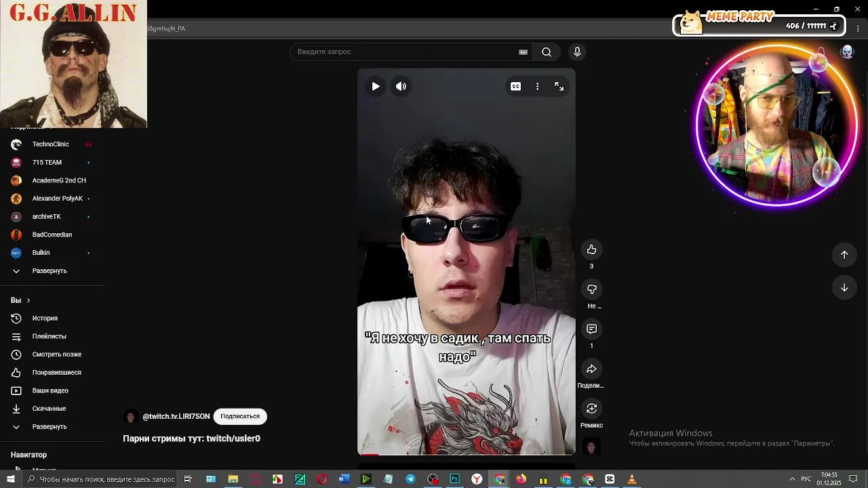Subscribe to twitch.tv.LIRI7SON channel
Image resolution: width=868 pixels, height=488 pixels.
pos(240,416)
